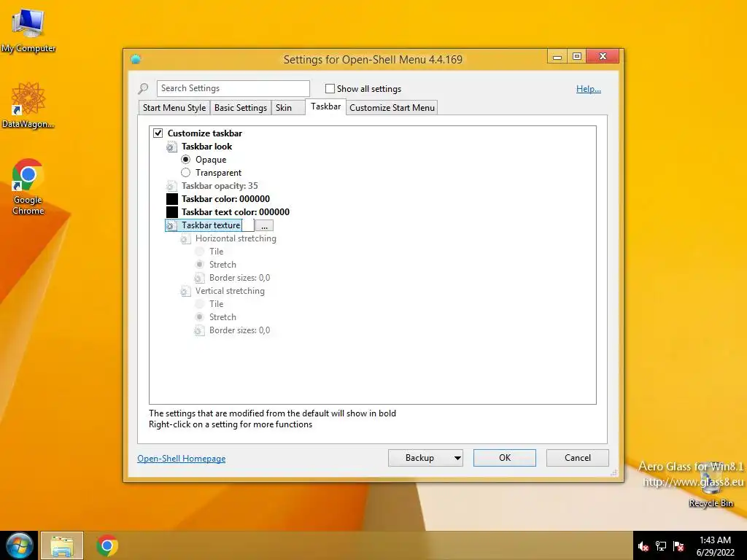Click the OK button

coord(505,458)
